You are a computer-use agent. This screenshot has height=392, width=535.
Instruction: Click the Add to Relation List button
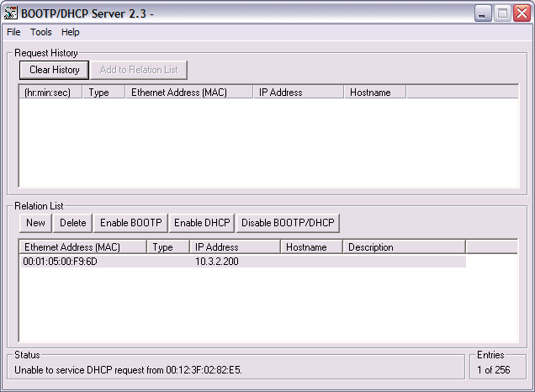139,70
